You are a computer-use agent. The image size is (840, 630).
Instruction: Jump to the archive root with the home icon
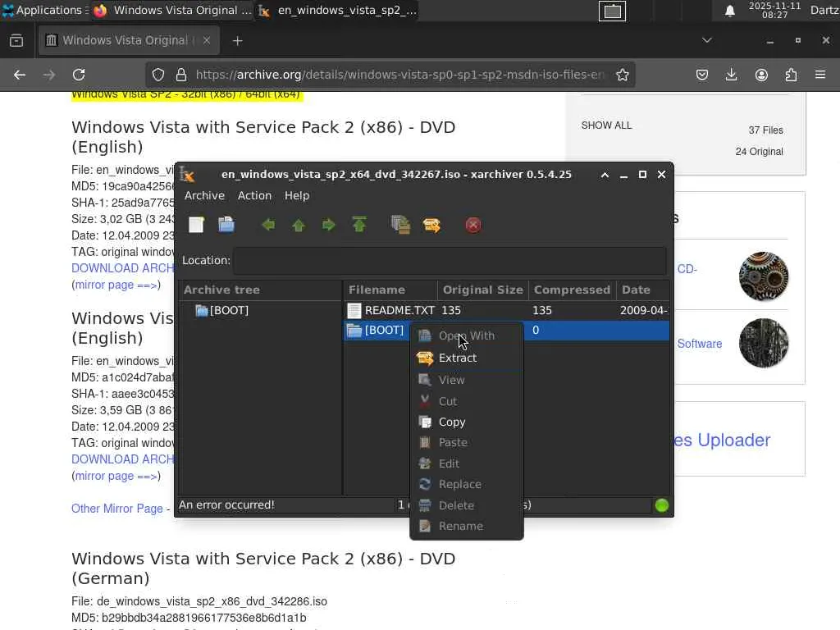359,225
